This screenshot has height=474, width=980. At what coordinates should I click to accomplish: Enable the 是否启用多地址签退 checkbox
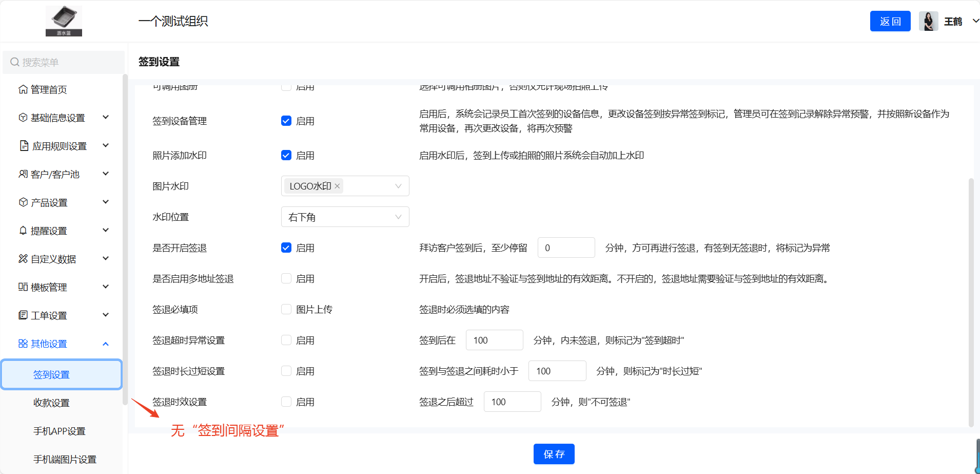click(286, 279)
